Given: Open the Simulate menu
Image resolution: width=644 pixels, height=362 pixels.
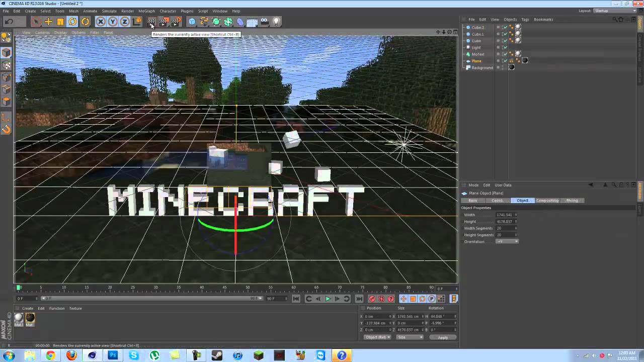Looking at the screenshot, I should [109, 11].
